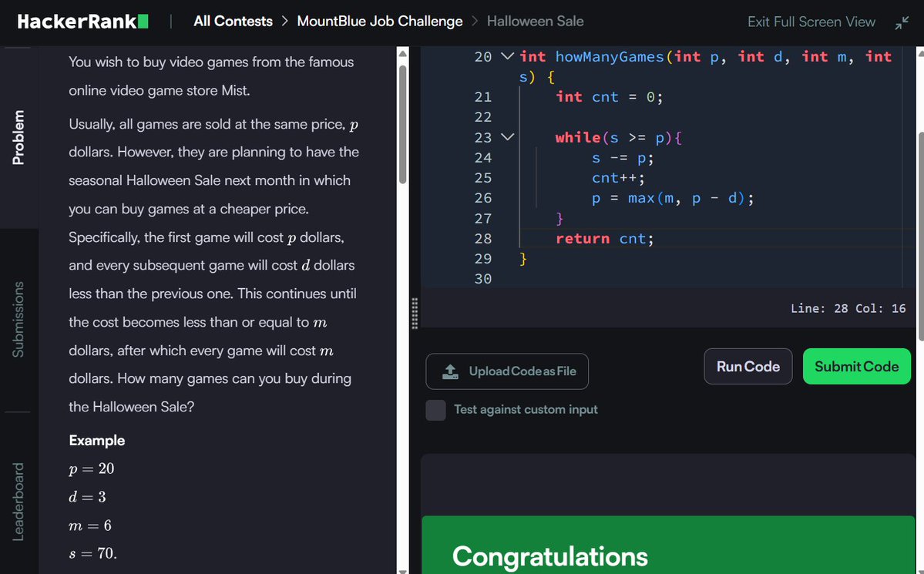Click the Example heading

coord(96,440)
